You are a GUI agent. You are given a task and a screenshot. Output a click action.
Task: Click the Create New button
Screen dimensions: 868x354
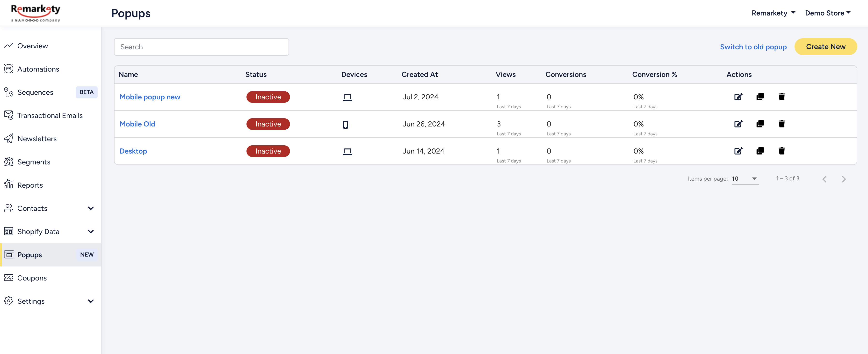[x=825, y=46]
